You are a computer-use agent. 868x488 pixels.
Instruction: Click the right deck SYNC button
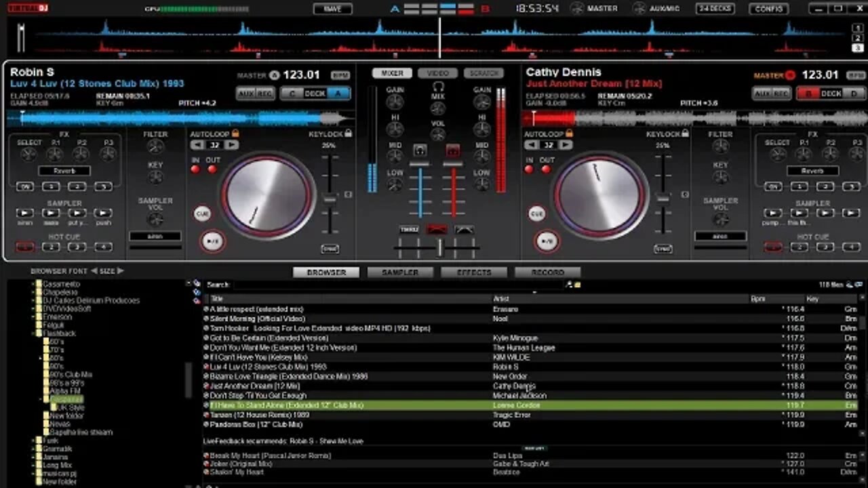tap(663, 249)
